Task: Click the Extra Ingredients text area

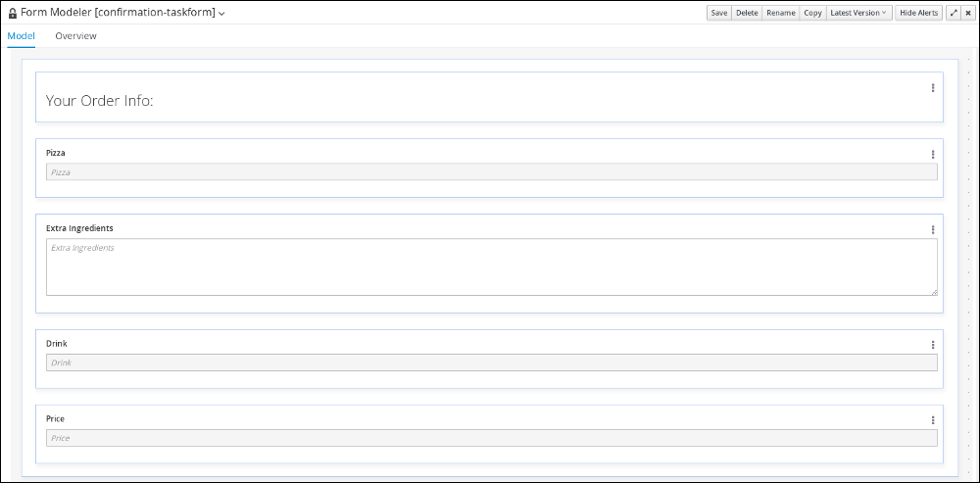Action: pos(492,266)
